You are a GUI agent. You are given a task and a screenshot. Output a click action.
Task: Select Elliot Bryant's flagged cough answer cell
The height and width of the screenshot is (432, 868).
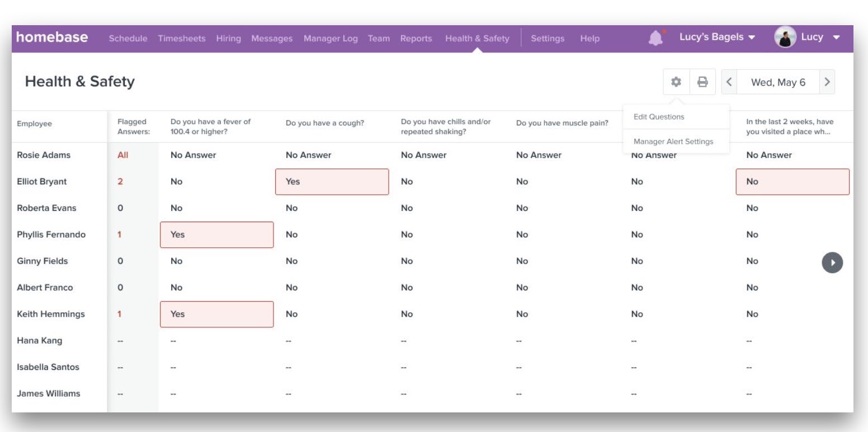(332, 182)
